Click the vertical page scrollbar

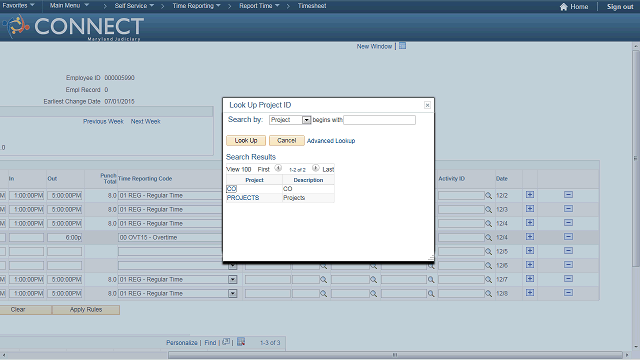pyautogui.click(x=636, y=158)
